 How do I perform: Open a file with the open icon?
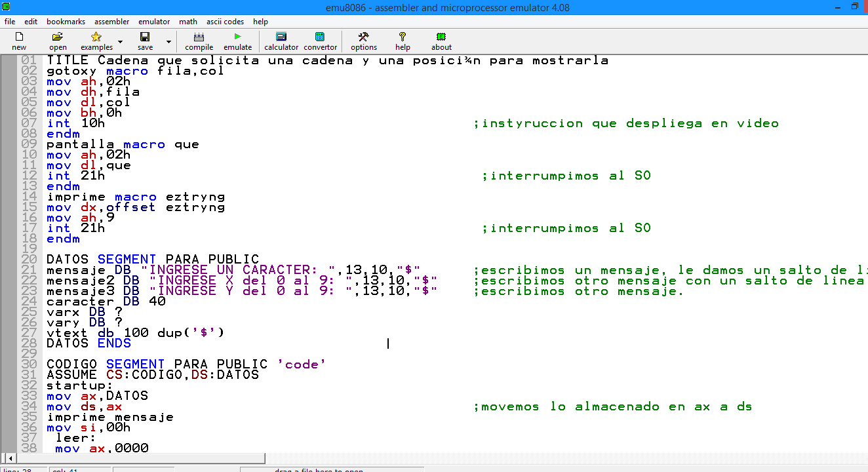tap(58, 37)
